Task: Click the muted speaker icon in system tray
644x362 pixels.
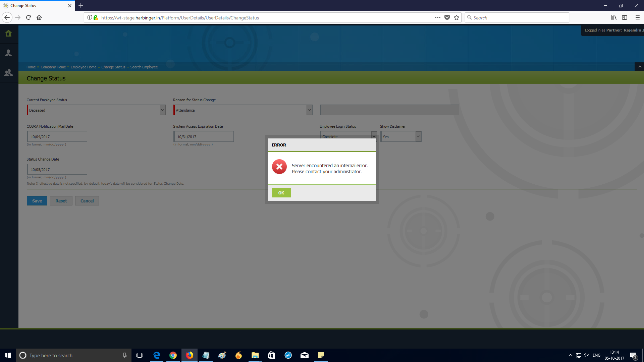Action: (x=586, y=355)
